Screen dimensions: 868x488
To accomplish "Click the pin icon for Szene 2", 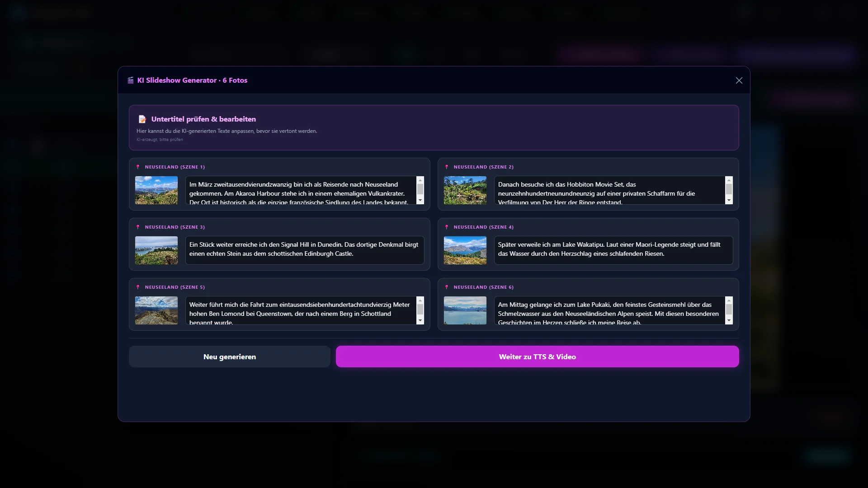I will point(447,167).
